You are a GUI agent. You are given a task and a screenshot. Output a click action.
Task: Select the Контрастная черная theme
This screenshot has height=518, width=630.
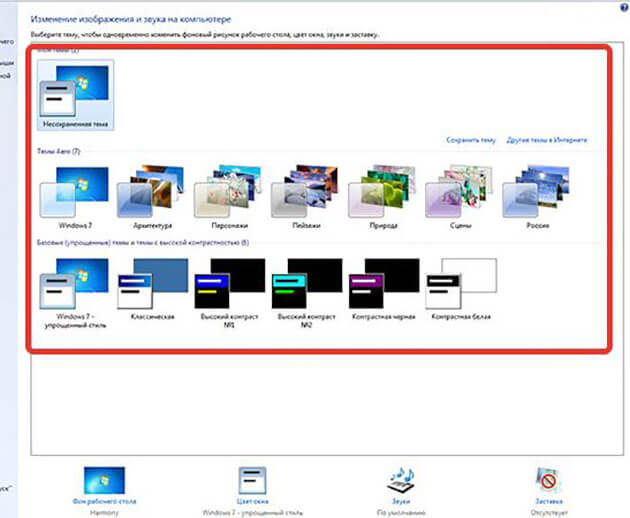(383, 289)
